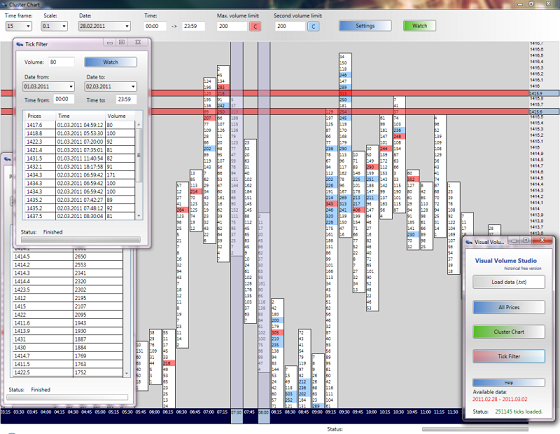Click the Max volume limit input field
The image size is (560, 434).
pyautogui.click(x=232, y=26)
